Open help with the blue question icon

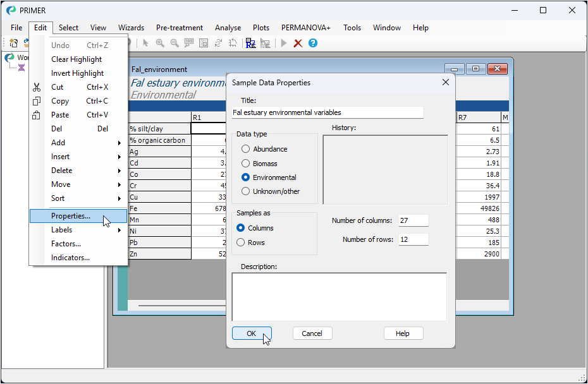312,43
